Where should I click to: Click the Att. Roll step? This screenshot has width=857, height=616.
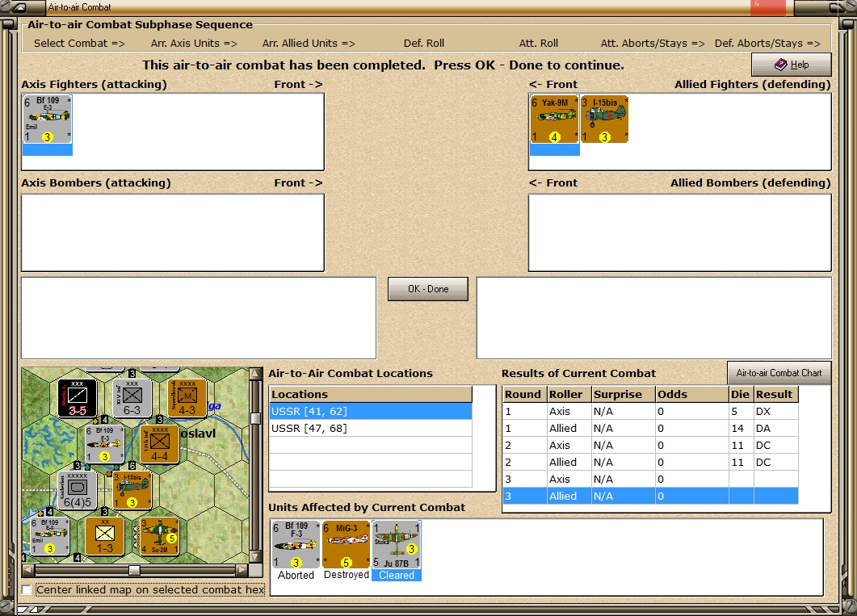tap(539, 43)
